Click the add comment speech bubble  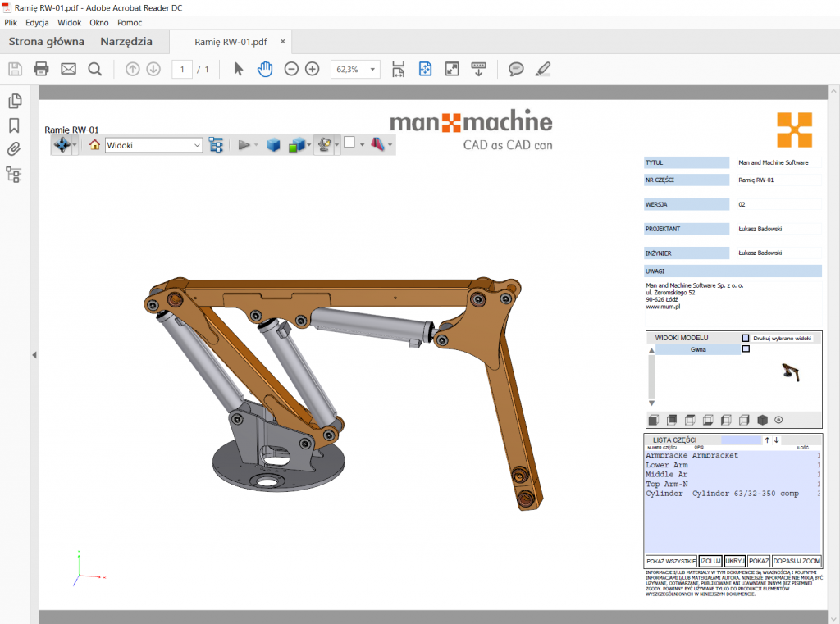516,70
